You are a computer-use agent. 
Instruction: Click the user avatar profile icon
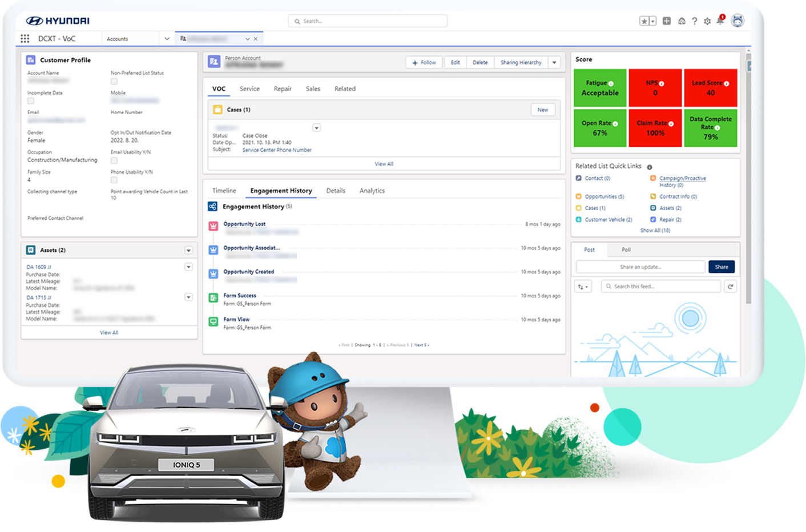738,21
